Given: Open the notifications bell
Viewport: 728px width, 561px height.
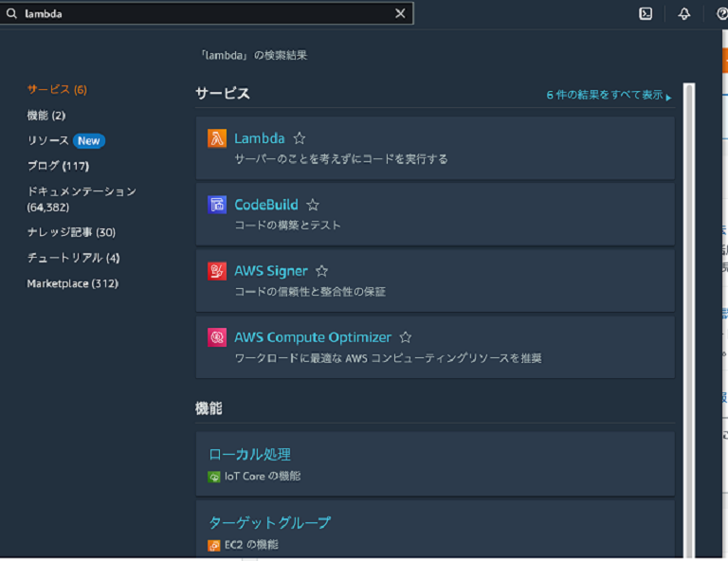Looking at the screenshot, I should click(683, 14).
